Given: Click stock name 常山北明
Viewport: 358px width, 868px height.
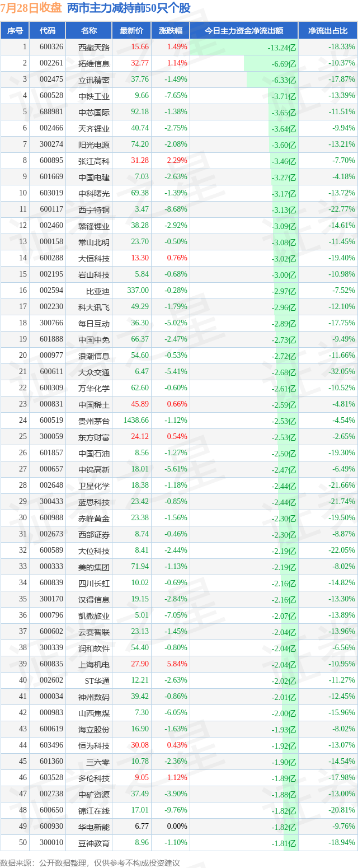Looking at the screenshot, I should [94, 242].
